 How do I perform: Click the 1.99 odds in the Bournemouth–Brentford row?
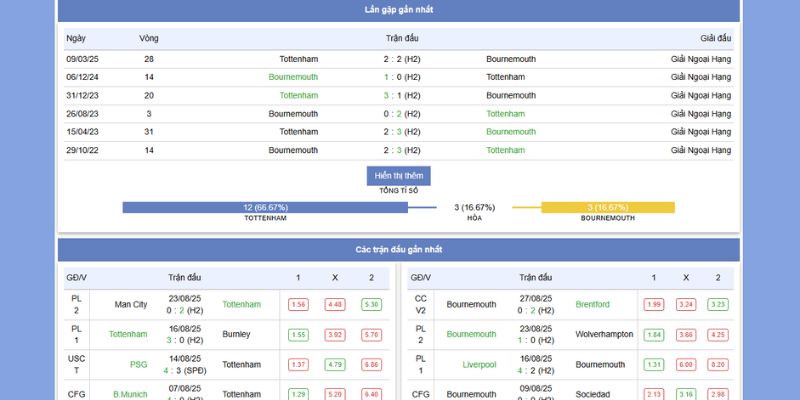654,304
